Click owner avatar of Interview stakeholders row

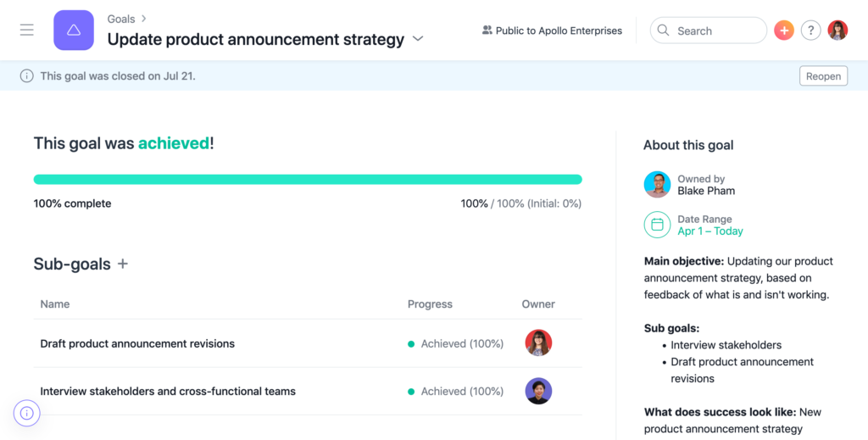point(538,391)
